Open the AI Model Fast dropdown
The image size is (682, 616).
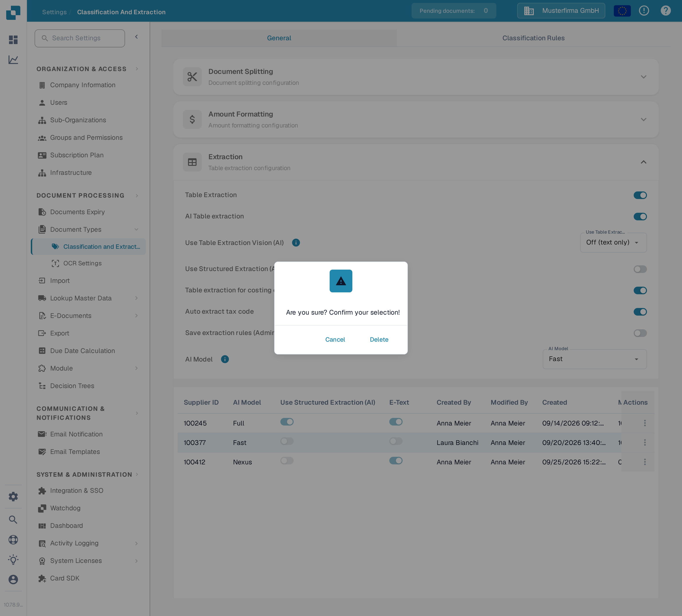pos(595,359)
